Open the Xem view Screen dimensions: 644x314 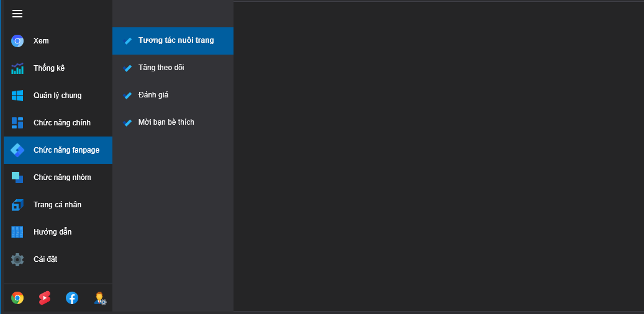pos(41,41)
